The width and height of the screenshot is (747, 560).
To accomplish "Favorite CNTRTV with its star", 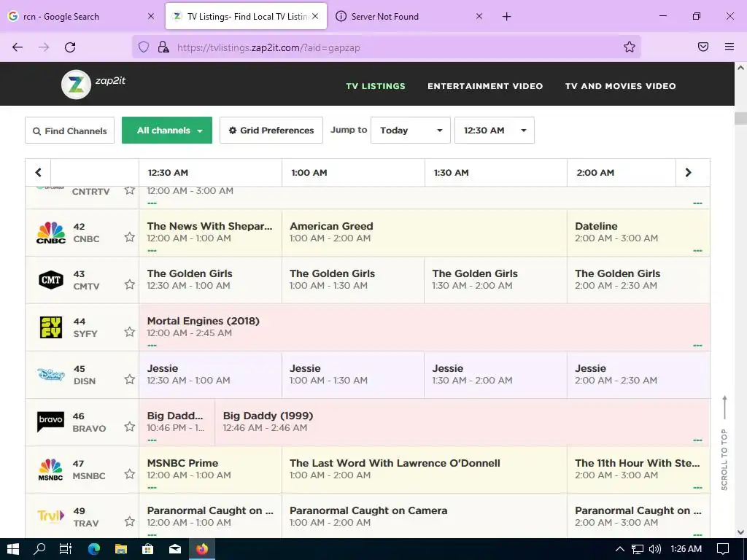I will tap(130, 190).
